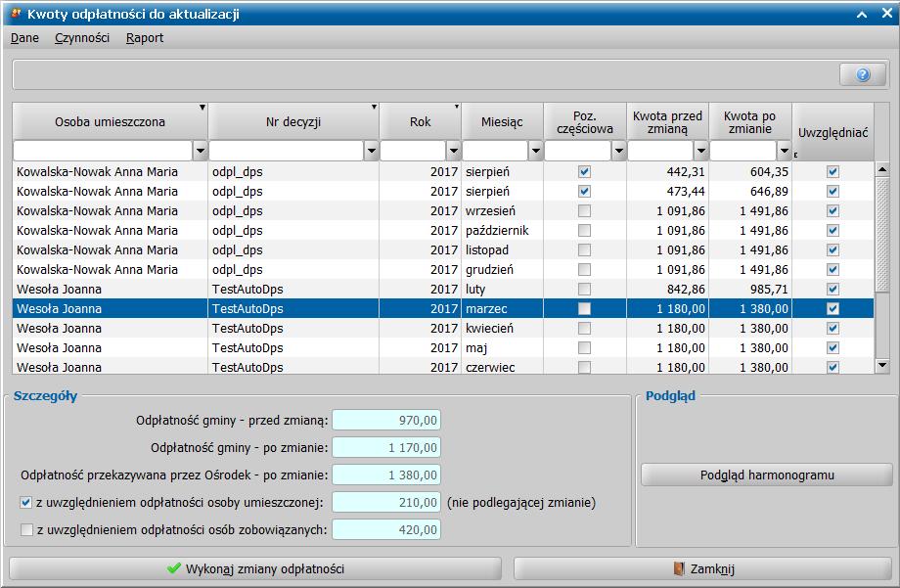The width and height of the screenshot is (900, 588).
Task: Click month cell 'maj'
Action: pos(476,347)
